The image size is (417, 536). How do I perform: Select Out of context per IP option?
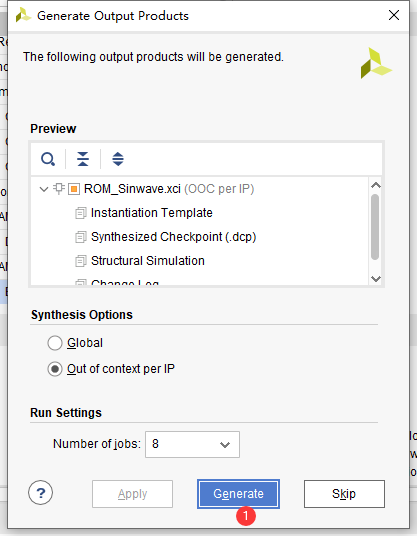[55, 369]
